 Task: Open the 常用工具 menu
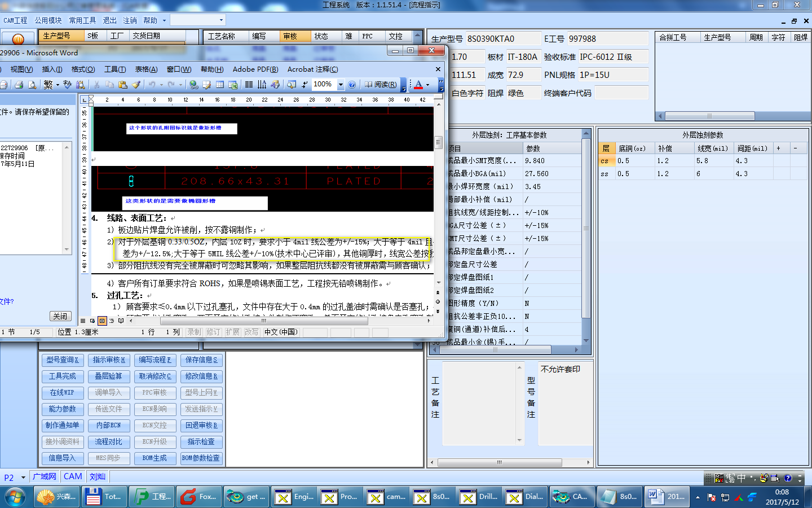pyautogui.click(x=82, y=20)
